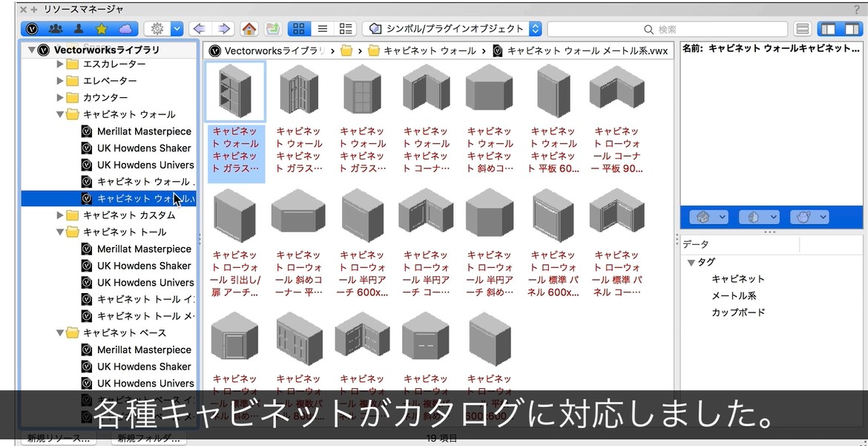Click the 新規フォルダ button
Image resolution: width=868 pixels, height=446 pixels.
[x=148, y=439]
